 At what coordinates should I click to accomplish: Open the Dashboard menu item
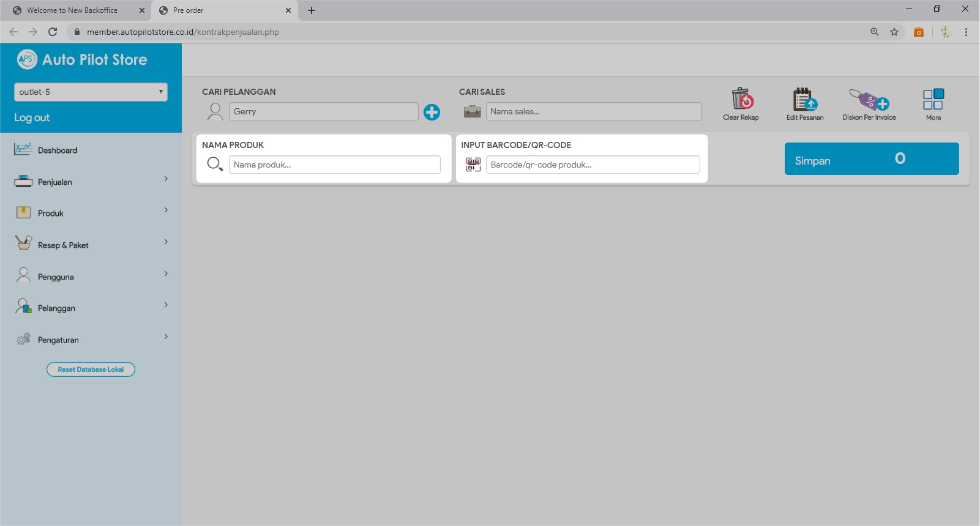(58, 150)
